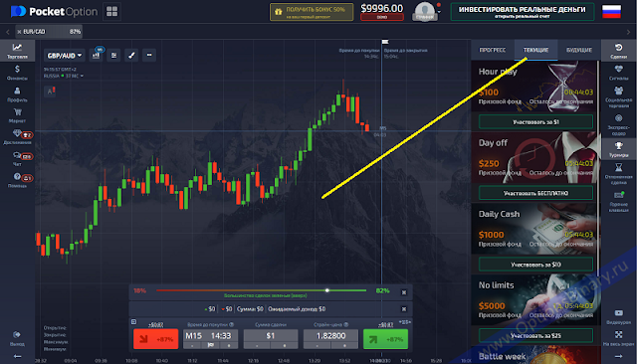The height and width of the screenshot is (364, 637).
Task: Collapse right sidebar with bottom arrow
Action: click(x=618, y=356)
